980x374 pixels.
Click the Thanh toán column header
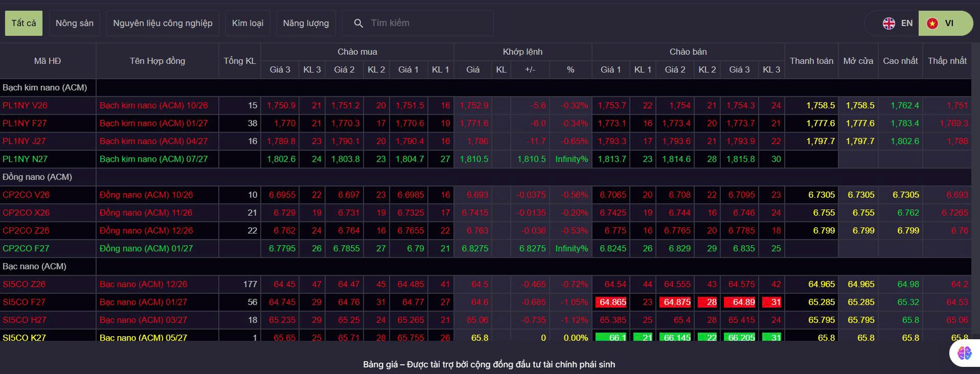[x=811, y=61]
